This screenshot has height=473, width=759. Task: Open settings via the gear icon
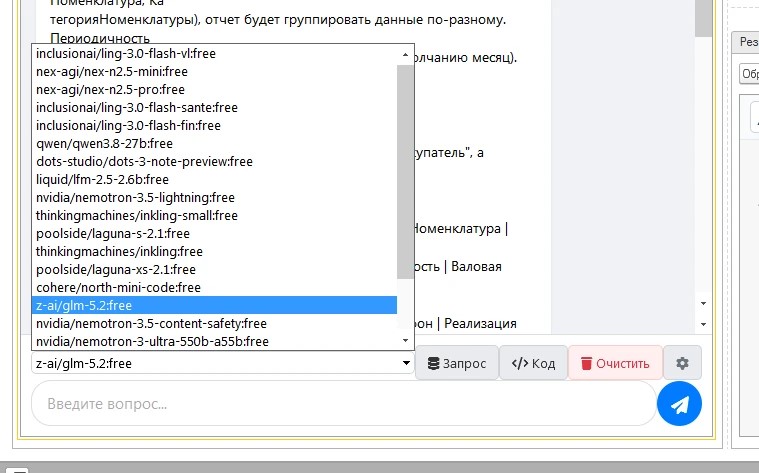[682, 363]
